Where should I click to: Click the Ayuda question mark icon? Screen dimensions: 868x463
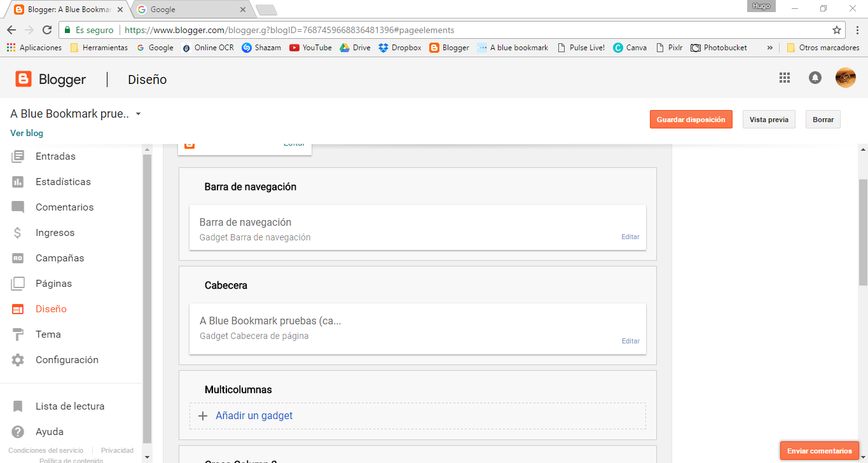(x=18, y=432)
